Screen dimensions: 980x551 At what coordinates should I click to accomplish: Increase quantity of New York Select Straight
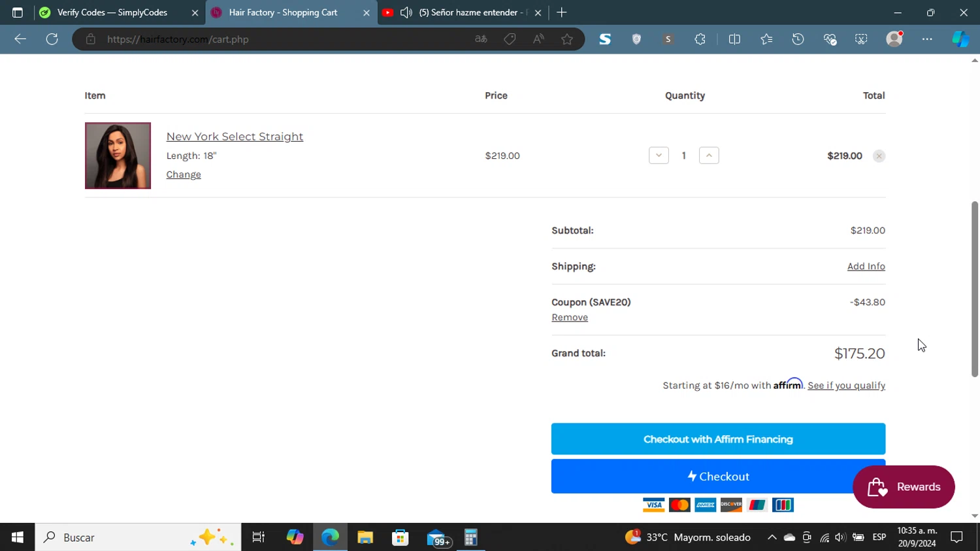(x=709, y=156)
